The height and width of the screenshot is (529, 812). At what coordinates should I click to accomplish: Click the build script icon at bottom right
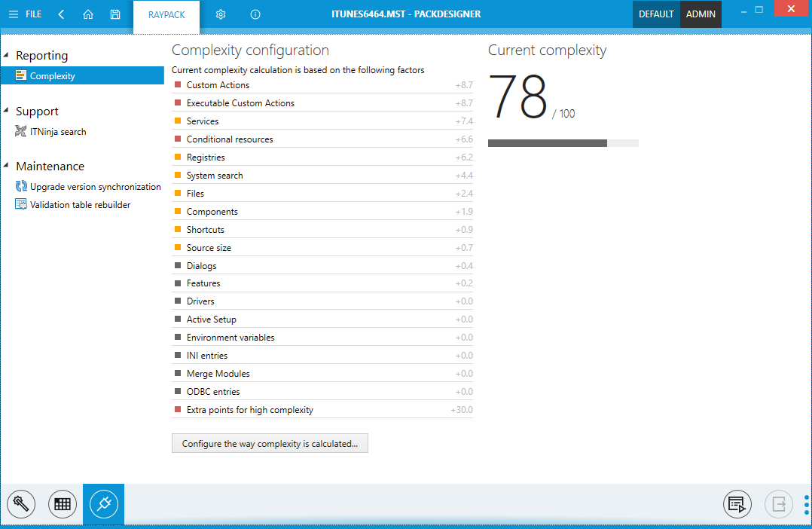tap(737, 504)
